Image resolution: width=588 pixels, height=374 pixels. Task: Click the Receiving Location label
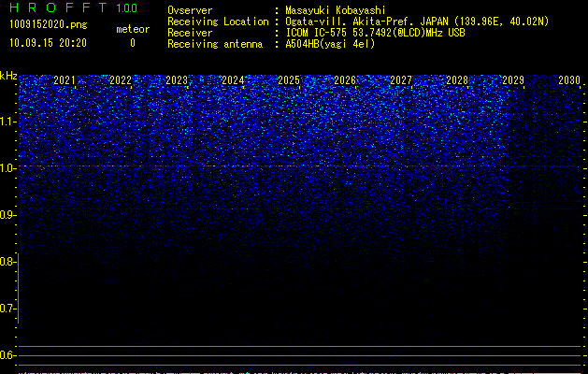(x=218, y=22)
